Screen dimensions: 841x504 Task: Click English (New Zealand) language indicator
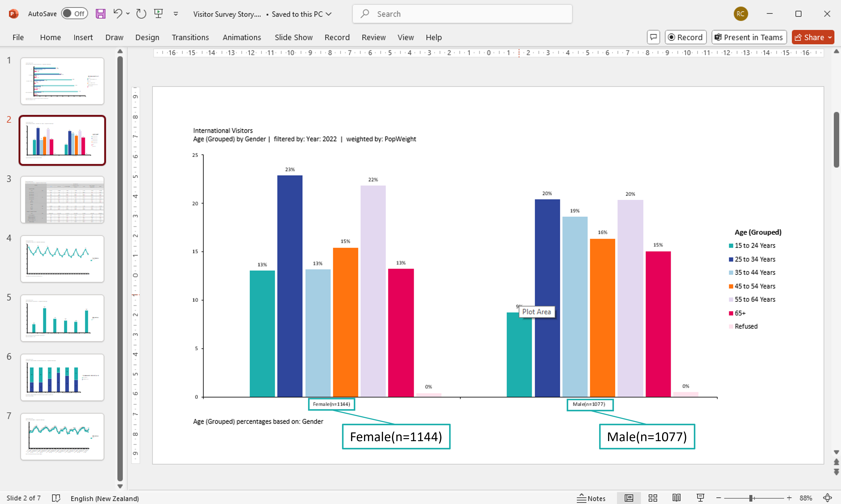point(105,498)
